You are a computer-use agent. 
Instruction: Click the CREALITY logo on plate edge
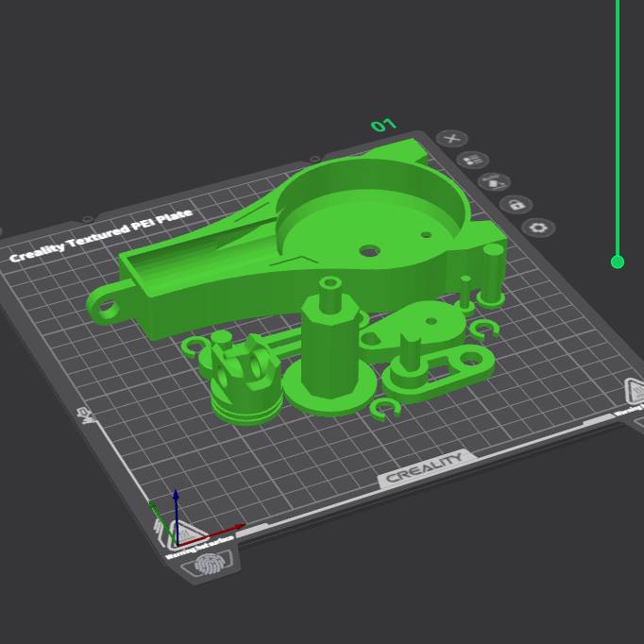tap(425, 468)
